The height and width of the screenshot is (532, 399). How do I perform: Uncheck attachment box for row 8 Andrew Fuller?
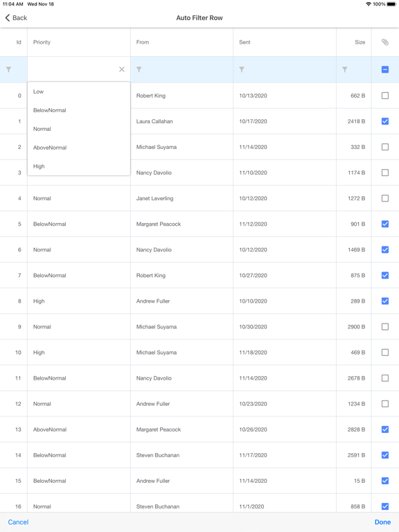click(385, 301)
